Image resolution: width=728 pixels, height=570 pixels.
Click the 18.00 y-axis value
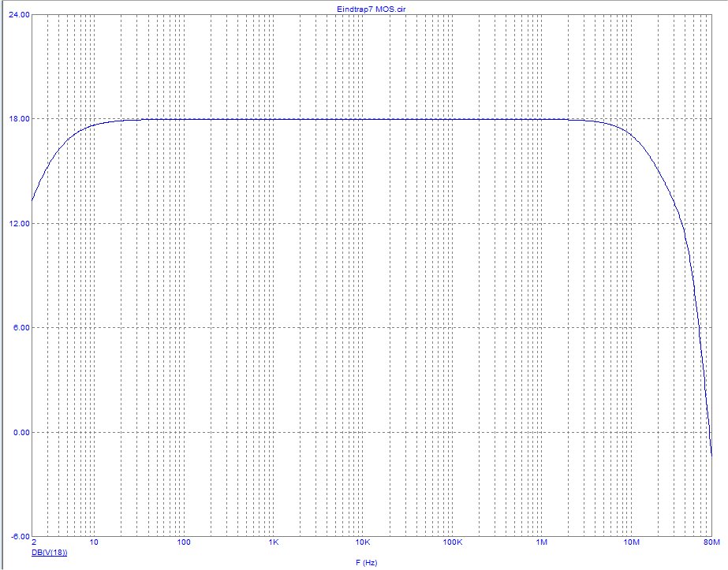coord(19,119)
